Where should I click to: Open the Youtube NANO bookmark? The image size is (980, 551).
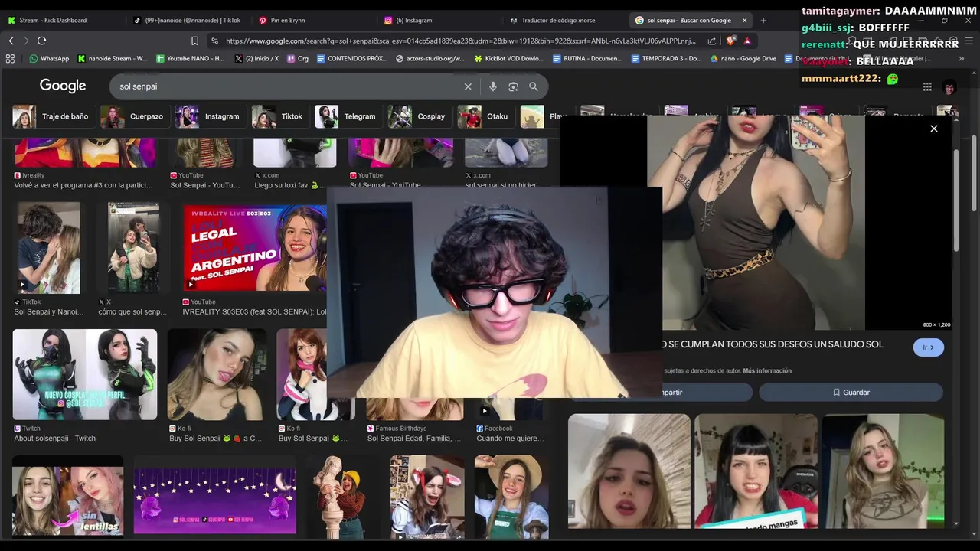click(190, 58)
